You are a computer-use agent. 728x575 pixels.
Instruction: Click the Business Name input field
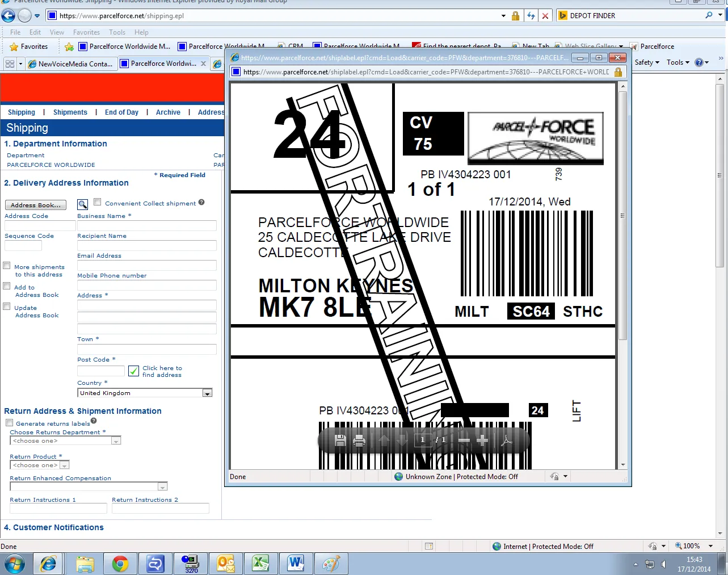coord(147,225)
